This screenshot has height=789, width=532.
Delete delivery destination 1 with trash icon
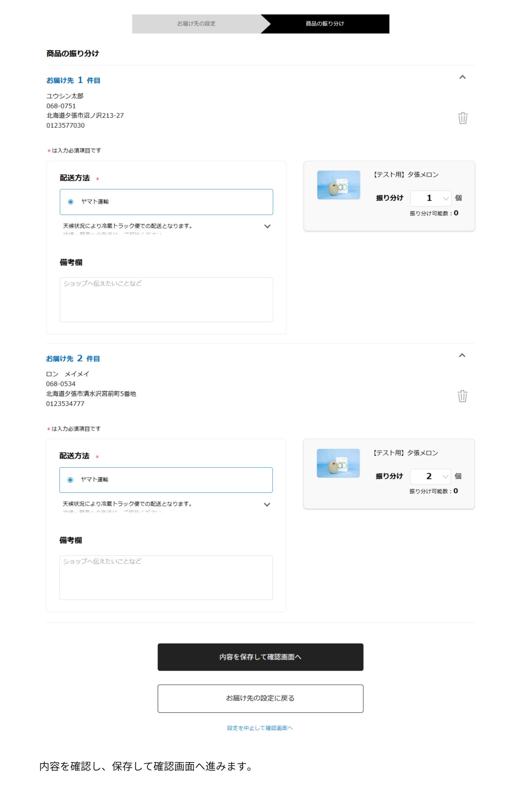pos(462,118)
